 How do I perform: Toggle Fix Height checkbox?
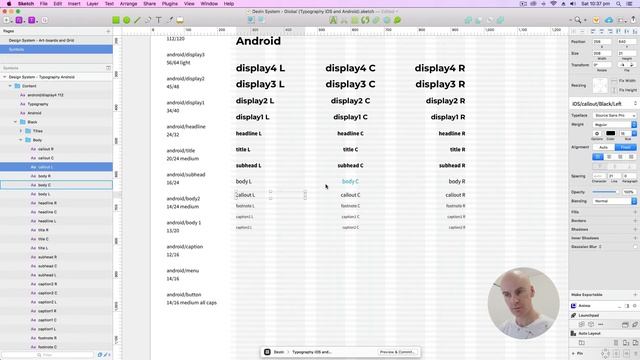coord(615,90)
